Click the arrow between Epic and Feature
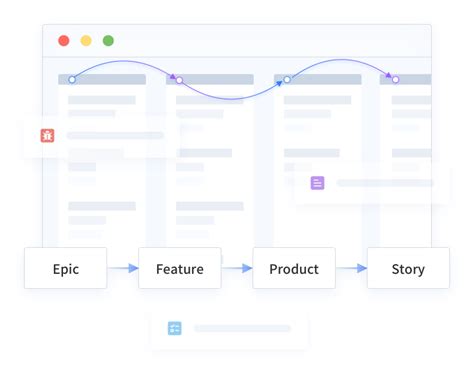The height and width of the screenshot is (366, 474). pyautogui.click(x=123, y=268)
